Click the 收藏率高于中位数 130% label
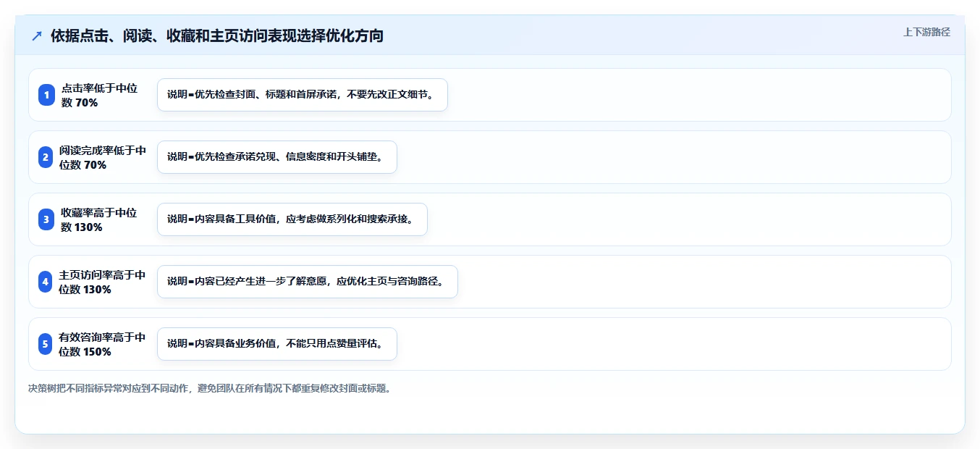Screen dimensions: 980x449 point(99,219)
